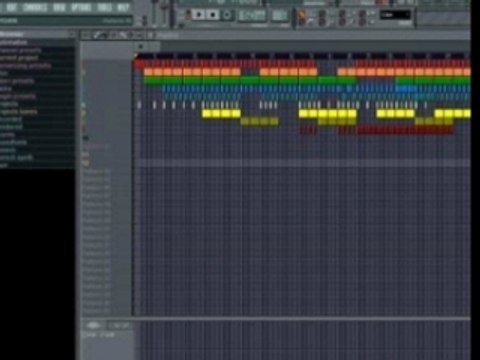Open Plugin presets folder in Browser

17,96
